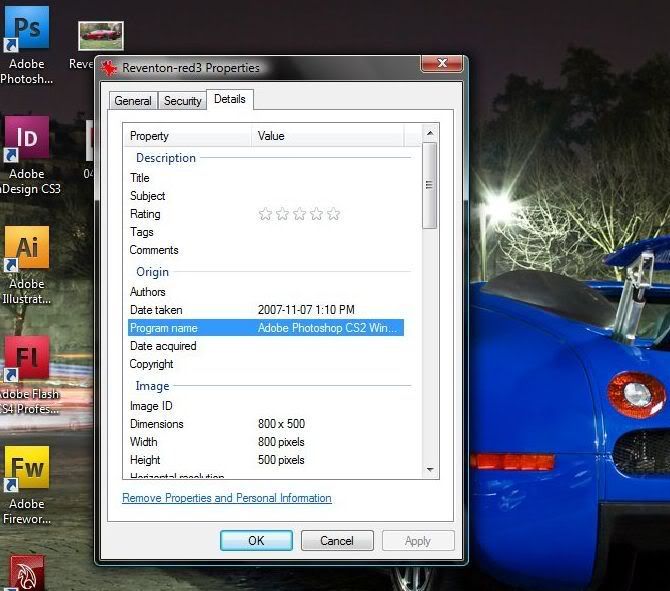
Task: Set rating to two stars
Action: click(282, 214)
